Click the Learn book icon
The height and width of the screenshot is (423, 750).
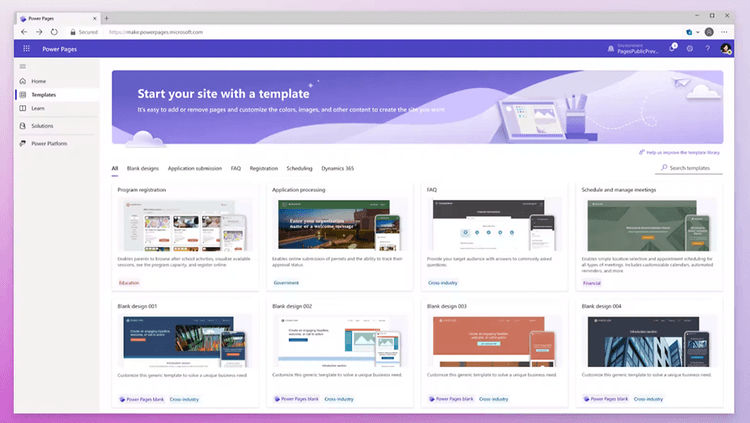[x=22, y=108]
